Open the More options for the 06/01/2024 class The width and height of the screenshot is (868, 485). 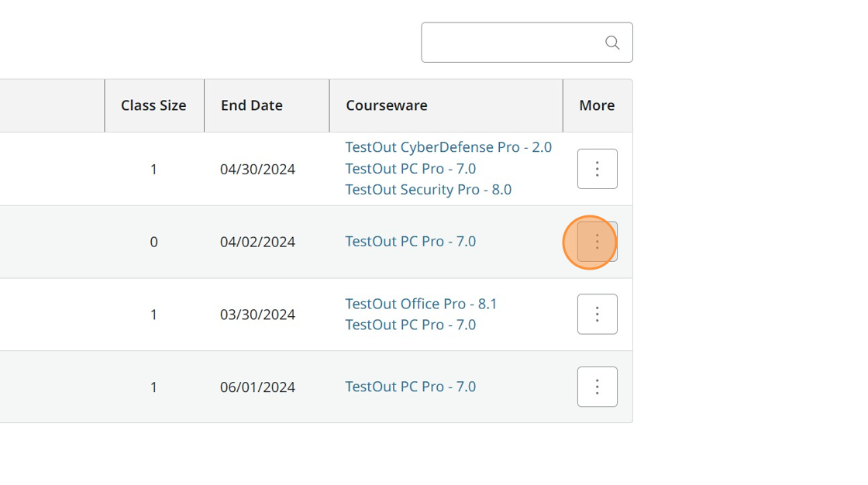[597, 386]
